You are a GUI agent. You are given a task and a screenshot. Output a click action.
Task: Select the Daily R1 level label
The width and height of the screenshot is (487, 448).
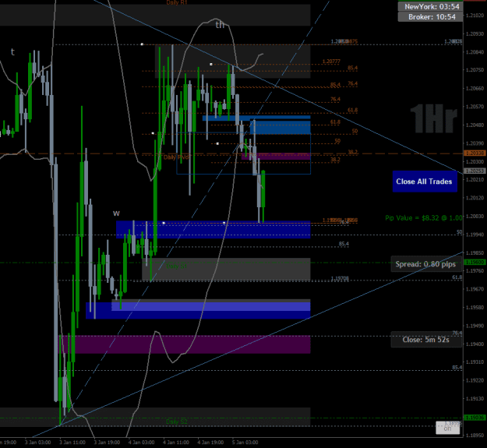(177, 3)
